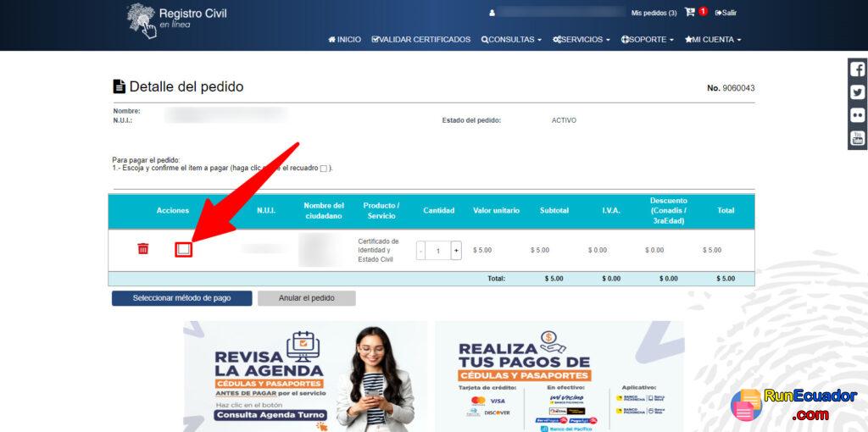Open the shopping cart icon
This screenshot has height=432, width=868.
click(690, 12)
